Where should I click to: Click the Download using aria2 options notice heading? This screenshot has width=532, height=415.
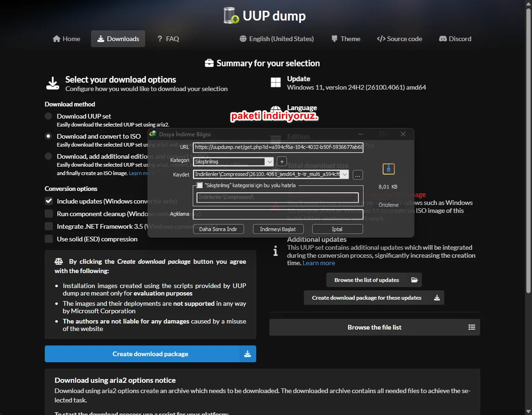point(115,380)
